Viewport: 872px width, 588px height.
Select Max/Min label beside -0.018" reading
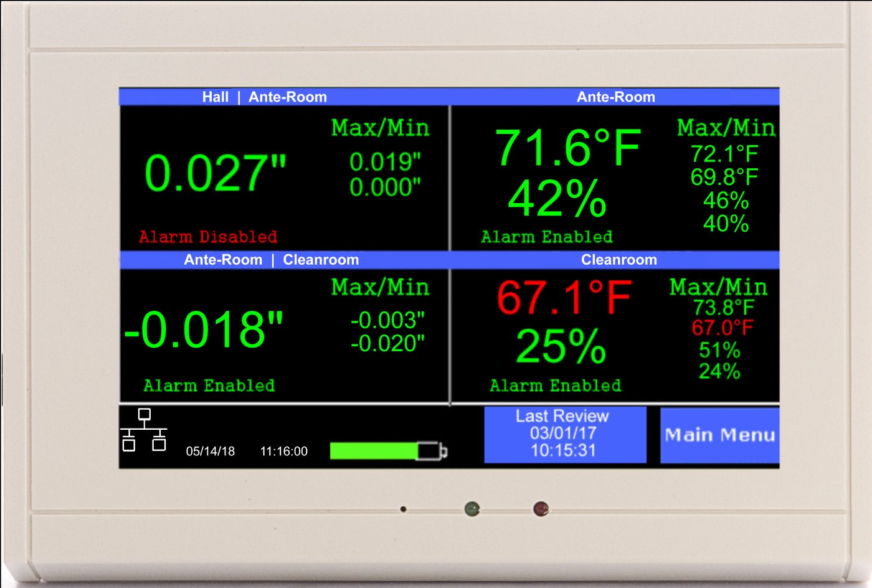point(381,287)
